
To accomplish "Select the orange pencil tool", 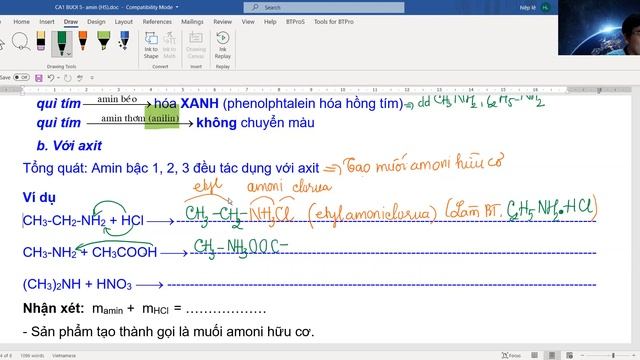I will pyautogui.click(x=83, y=41).
